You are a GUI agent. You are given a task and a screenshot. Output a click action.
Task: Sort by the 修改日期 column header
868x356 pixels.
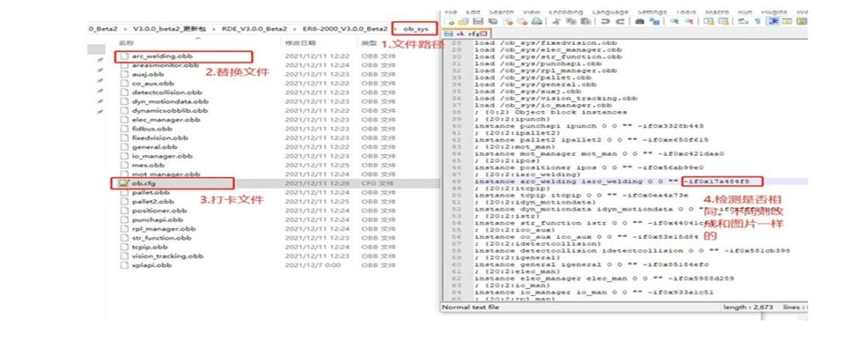(x=300, y=42)
